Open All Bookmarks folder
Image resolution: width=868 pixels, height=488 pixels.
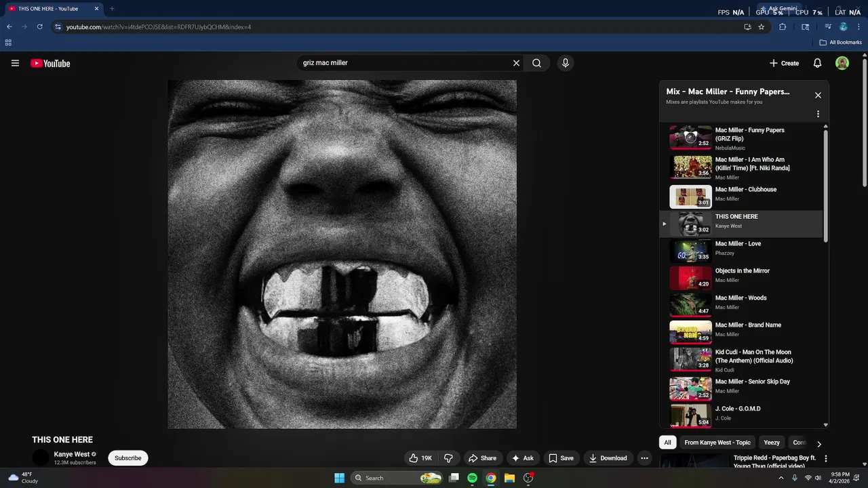[x=840, y=42]
